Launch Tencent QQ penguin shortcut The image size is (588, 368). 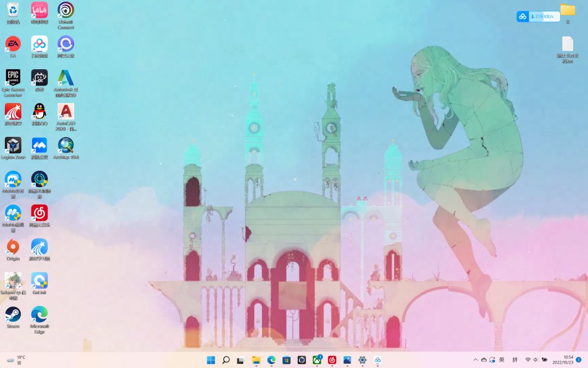pyautogui.click(x=39, y=114)
